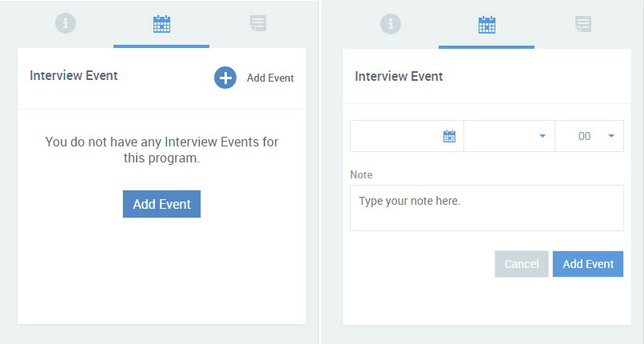Click the Add Event button under the no-events message
Screen dimensions: 644x344
(162, 204)
